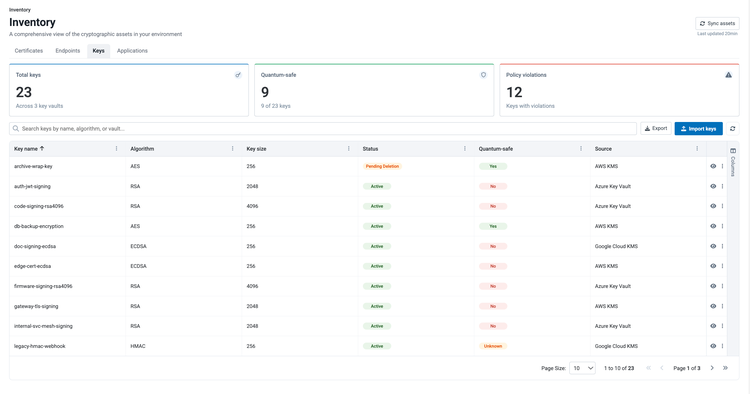Open row actions menu for doc-signing-ecdsa
This screenshot has height=394, width=750.
click(x=722, y=246)
